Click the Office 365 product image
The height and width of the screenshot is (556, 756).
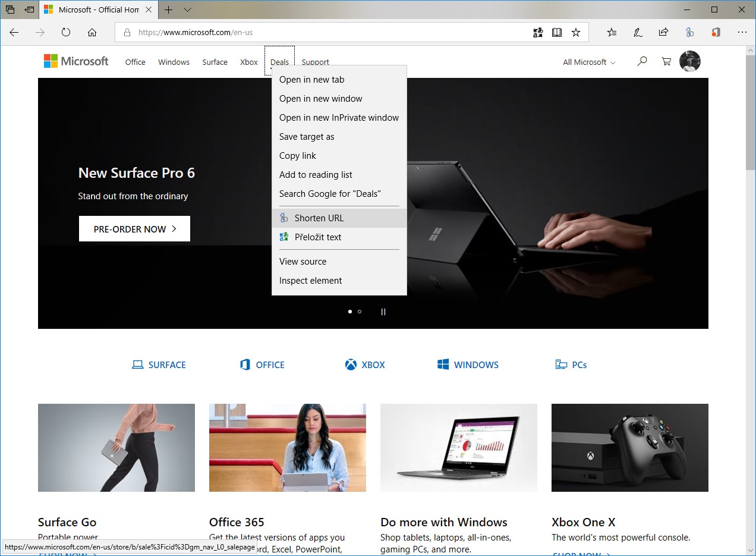coord(288,448)
